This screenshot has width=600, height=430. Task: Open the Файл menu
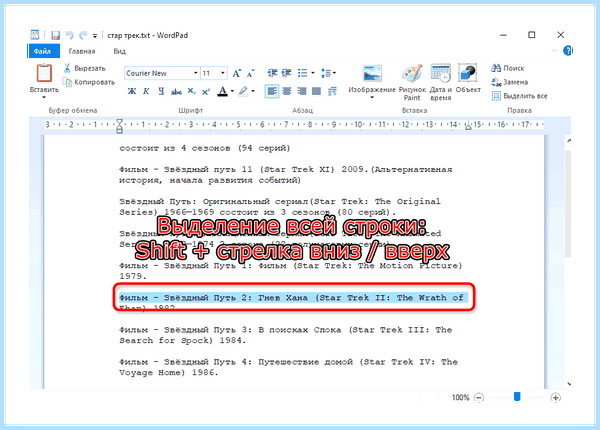click(43, 51)
